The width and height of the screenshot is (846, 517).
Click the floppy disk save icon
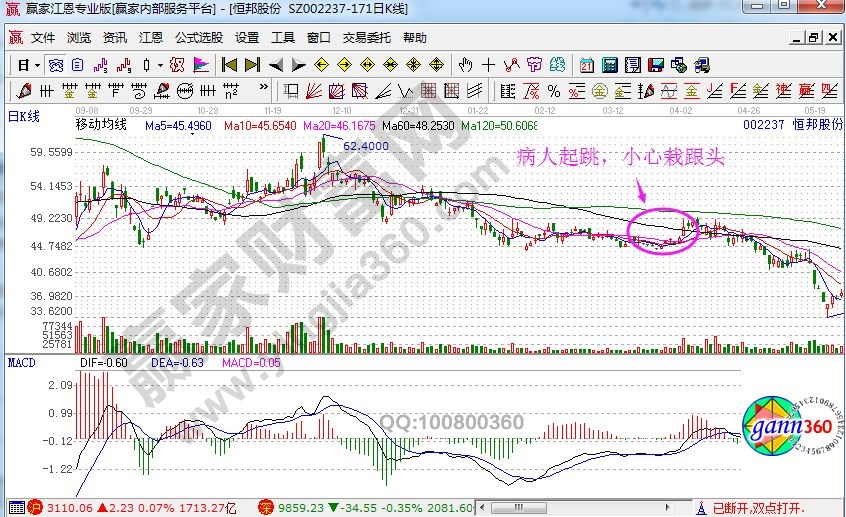[x=656, y=65]
